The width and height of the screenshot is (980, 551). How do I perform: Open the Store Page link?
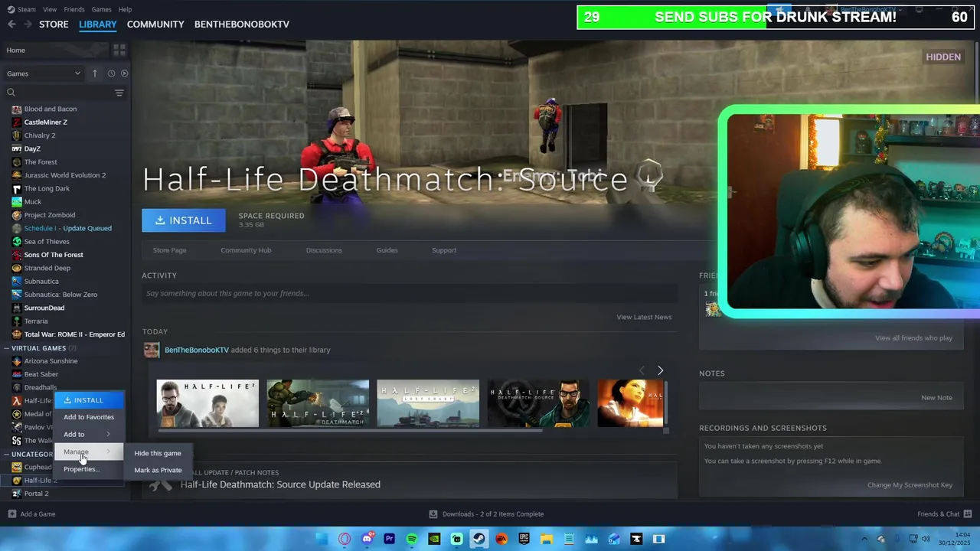pos(169,250)
